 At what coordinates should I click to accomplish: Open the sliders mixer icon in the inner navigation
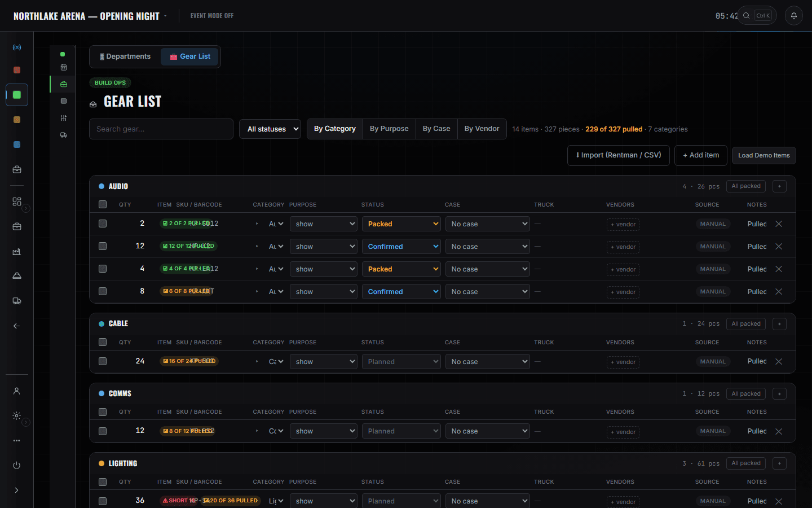[x=64, y=118]
